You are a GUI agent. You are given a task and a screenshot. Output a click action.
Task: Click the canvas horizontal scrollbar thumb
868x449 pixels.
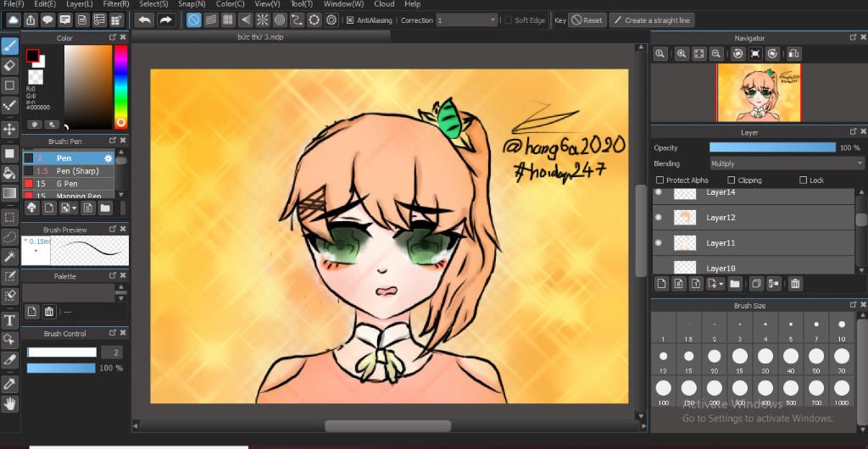387,426
